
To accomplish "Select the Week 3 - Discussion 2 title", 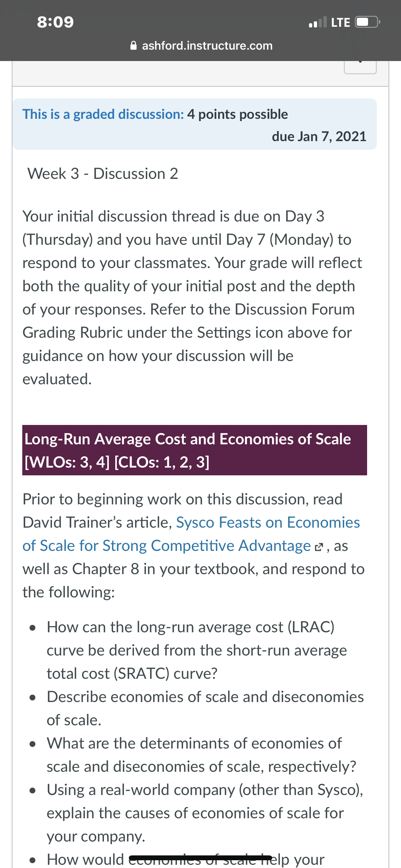I will [x=103, y=174].
